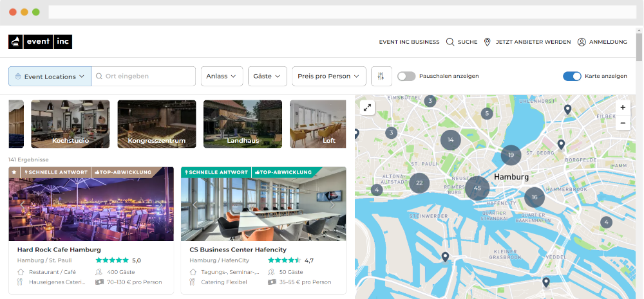
Task: Show next photo of Hard Rock Cafe Hamburg
Action: [x=160, y=204]
